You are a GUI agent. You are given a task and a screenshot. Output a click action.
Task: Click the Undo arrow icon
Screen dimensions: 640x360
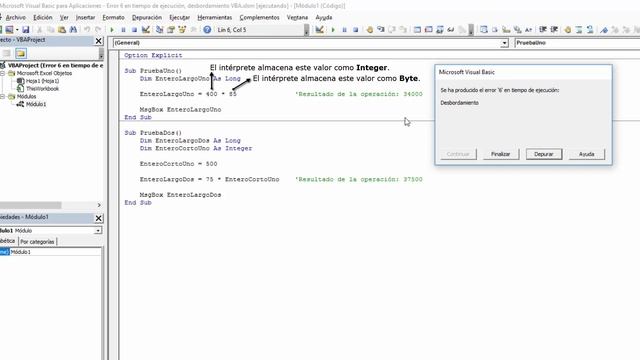[87, 30]
